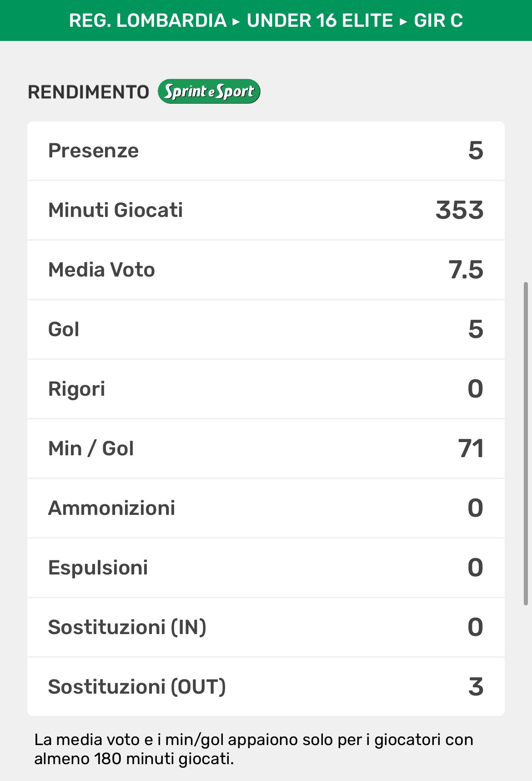Click the RENDIMENTO section heading

coord(89,92)
